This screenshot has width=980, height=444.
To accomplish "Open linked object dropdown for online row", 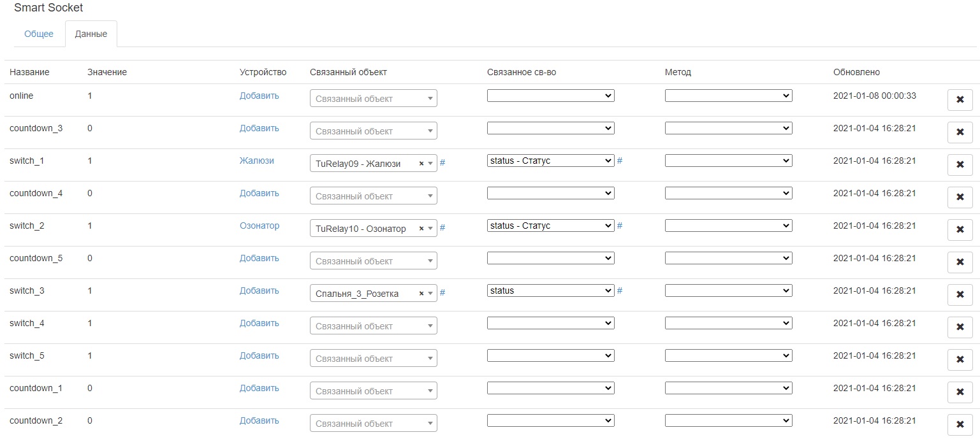I will tap(373, 99).
